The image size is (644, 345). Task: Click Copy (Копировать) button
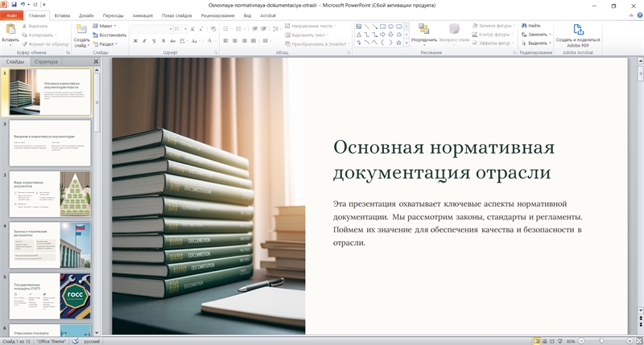coord(39,35)
